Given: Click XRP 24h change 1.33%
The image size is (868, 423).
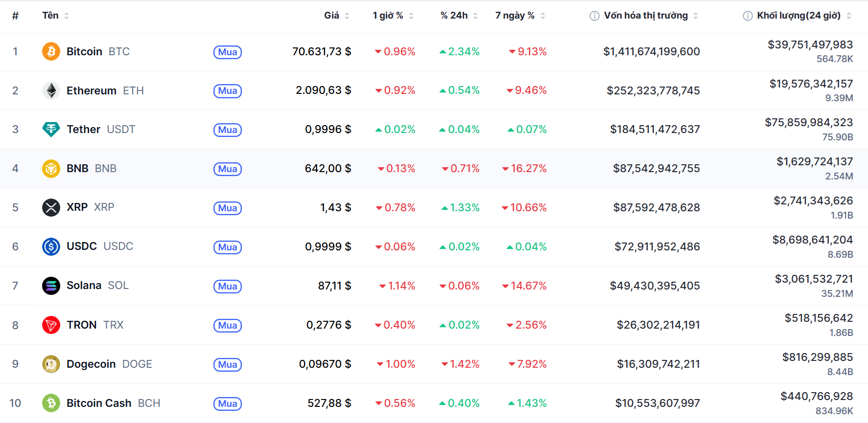Looking at the screenshot, I should 461,207.
